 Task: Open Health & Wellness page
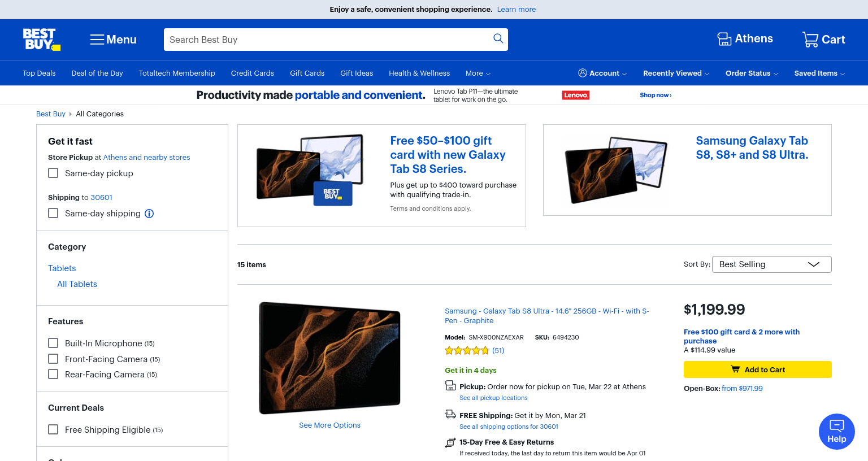pyautogui.click(x=419, y=73)
